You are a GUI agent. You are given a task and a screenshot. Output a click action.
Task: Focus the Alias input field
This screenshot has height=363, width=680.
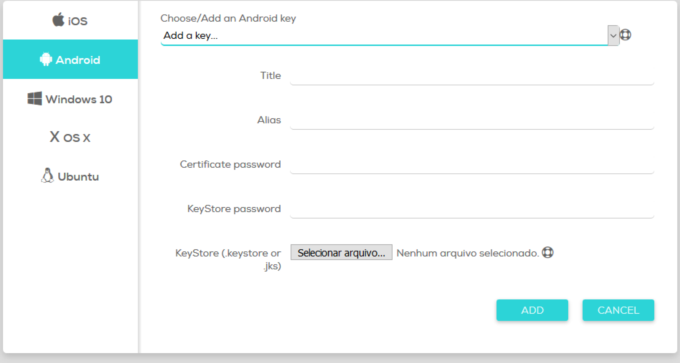click(x=472, y=120)
